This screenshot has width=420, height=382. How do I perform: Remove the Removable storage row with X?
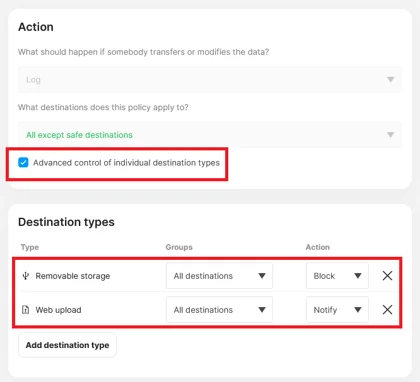[x=387, y=276]
